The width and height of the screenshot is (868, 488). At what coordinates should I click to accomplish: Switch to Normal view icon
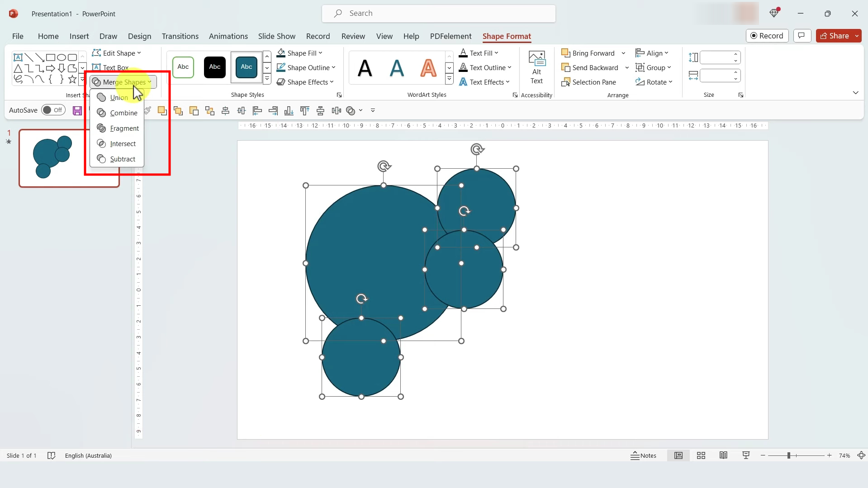click(x=678, y=455)
